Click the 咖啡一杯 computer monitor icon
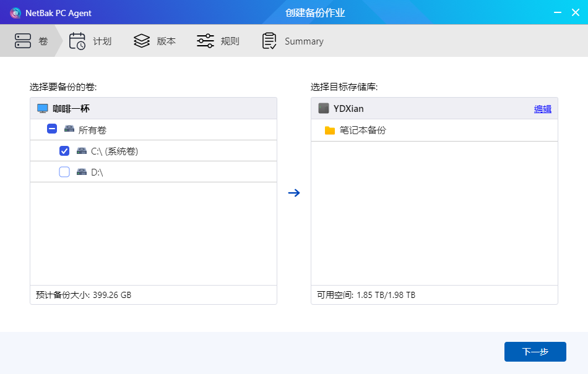Screen dimensions: 588x374 43,109
